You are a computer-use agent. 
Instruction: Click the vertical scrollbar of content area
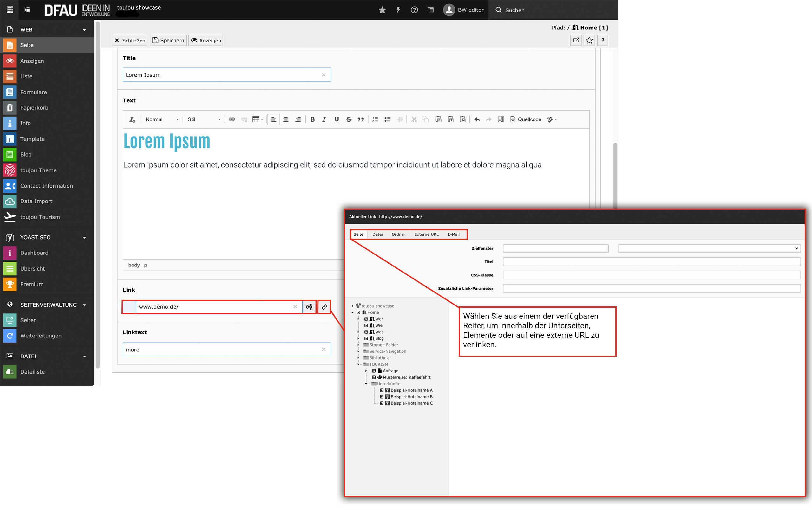[615, 174]
